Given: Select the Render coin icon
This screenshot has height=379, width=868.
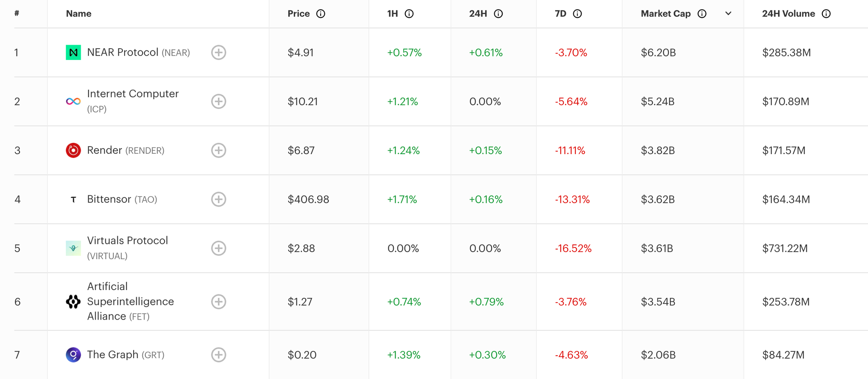Looking at the screenshot, I should tap(73, 151).
